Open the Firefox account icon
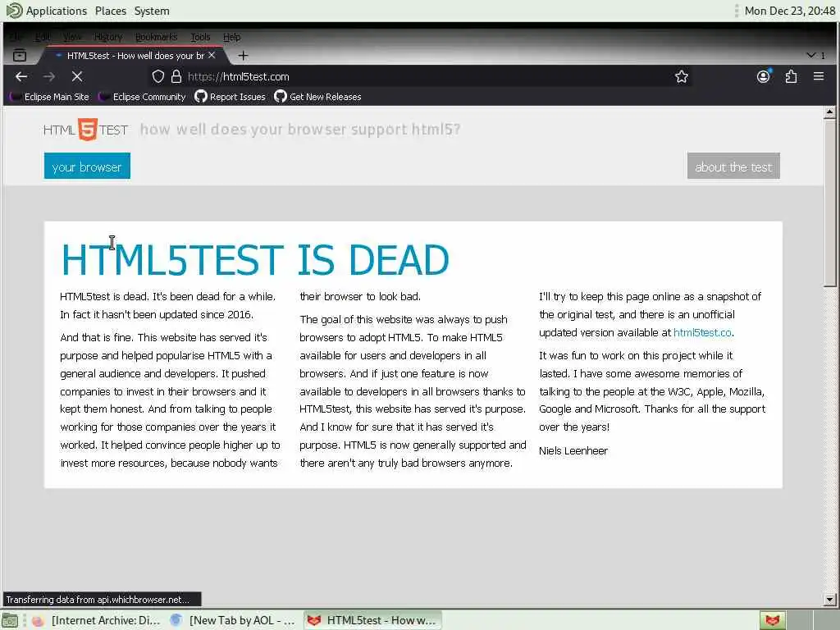 [764, 76]
